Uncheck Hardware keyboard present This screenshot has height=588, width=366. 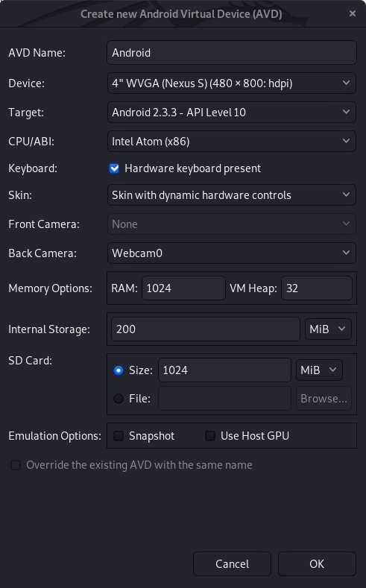click(114, 168)
